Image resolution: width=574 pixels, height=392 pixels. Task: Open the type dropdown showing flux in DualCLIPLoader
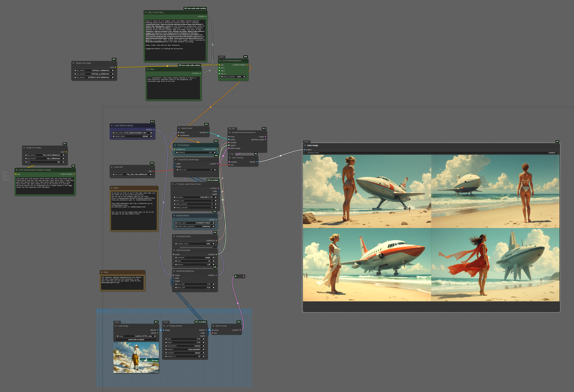coord(45,162)
